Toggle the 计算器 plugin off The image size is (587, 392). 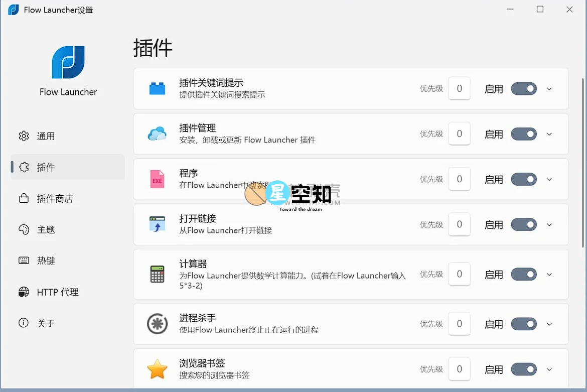tap(523, 274)
